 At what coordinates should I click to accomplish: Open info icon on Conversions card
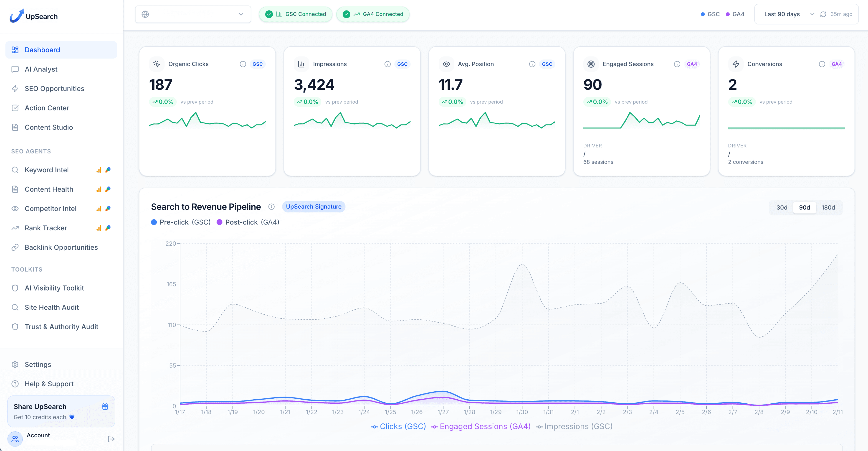pos(822,64)
